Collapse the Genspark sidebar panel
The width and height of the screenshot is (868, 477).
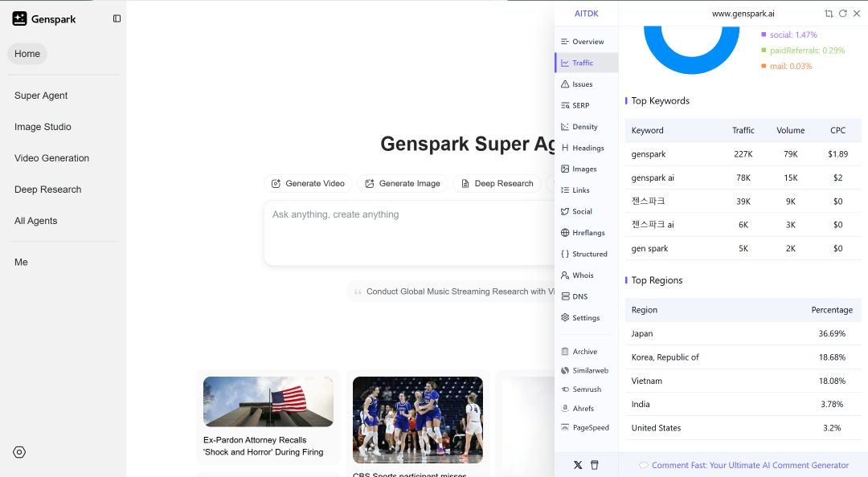(117, 18)
